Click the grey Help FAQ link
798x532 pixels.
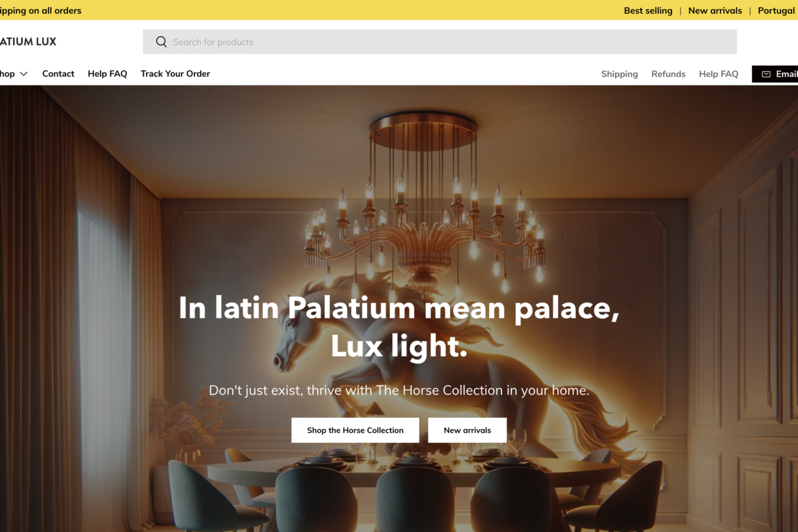pyautogui.click(x=719, y=74)
